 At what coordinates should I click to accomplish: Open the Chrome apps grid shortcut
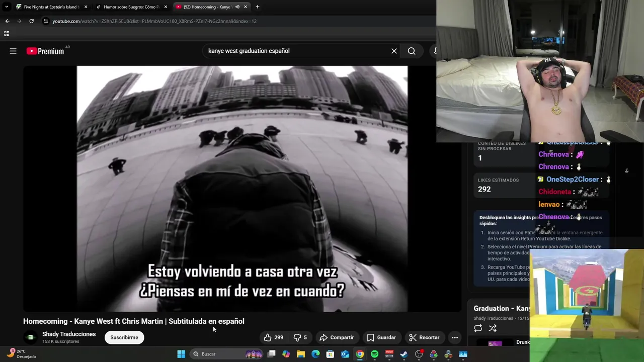click(x=7, y=34)
